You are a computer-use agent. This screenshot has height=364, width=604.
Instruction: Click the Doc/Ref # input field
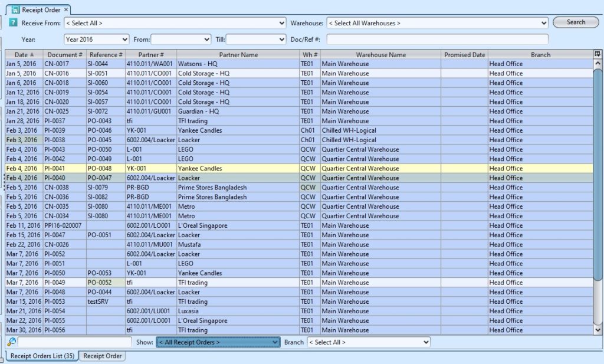coord(437,40)
